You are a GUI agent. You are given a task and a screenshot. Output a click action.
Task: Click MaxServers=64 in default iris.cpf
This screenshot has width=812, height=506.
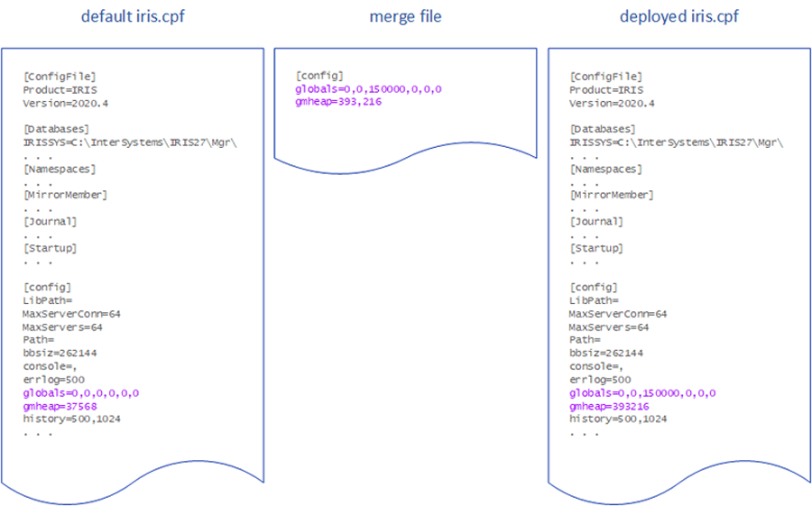62,327
